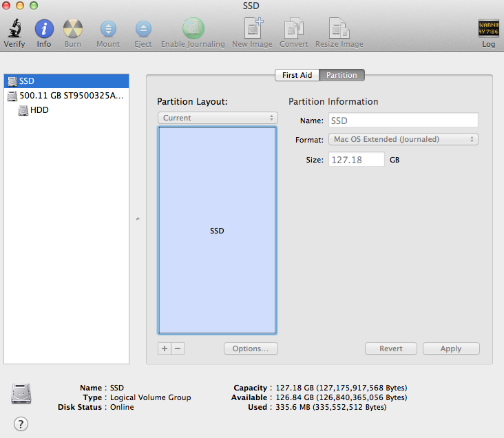Click the Size field showing 127.18
Screen dimensions: 504x438
click(357, 160)
